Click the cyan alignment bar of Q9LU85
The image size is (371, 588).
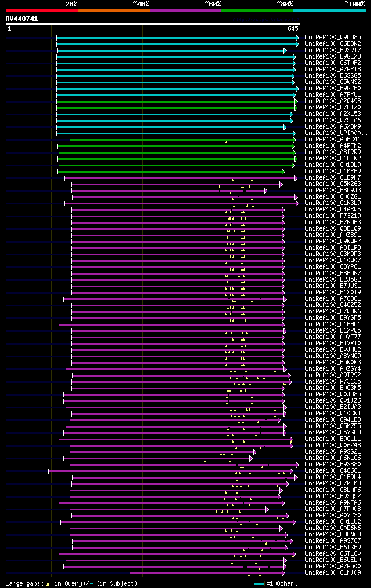click(x=177, y=38)
